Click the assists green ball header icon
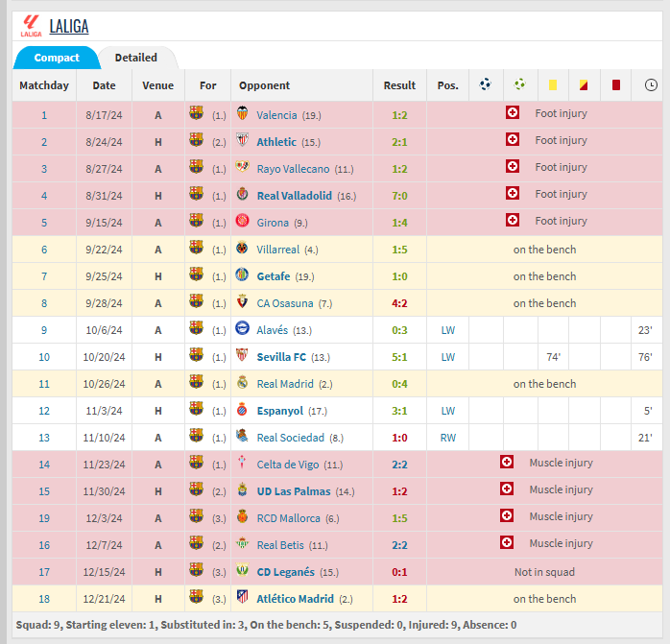Viewport: 670px width, 644px height. tap(519, 84)
